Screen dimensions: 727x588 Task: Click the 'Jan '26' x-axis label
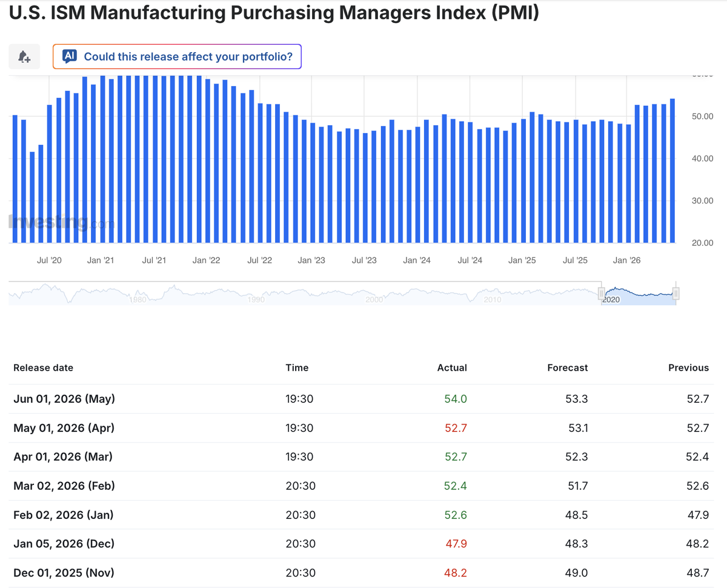pos(626,260)
